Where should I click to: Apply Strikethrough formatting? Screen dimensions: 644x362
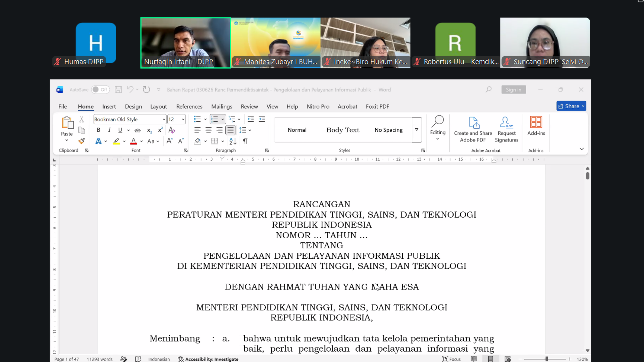coord(138,130)
